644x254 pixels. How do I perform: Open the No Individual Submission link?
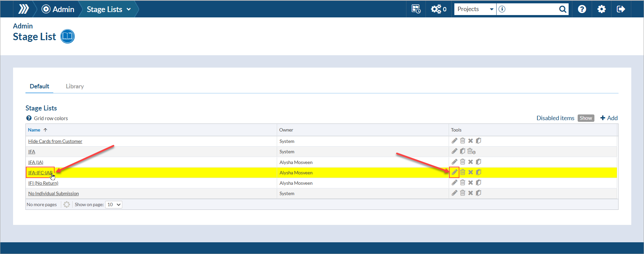point(54,193)
